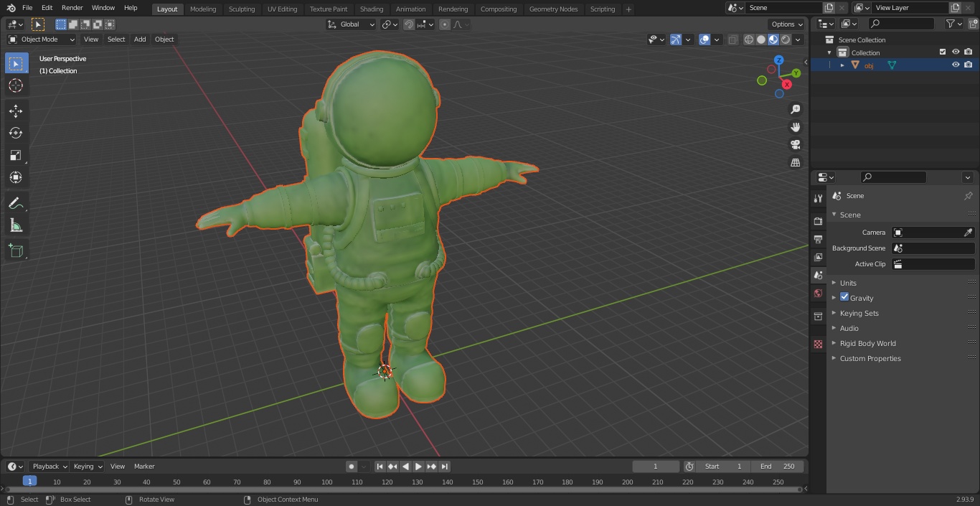This screenshot has width=980, height=506.
Task: Toggle camera view with camera icon
Action: point(795,145)
